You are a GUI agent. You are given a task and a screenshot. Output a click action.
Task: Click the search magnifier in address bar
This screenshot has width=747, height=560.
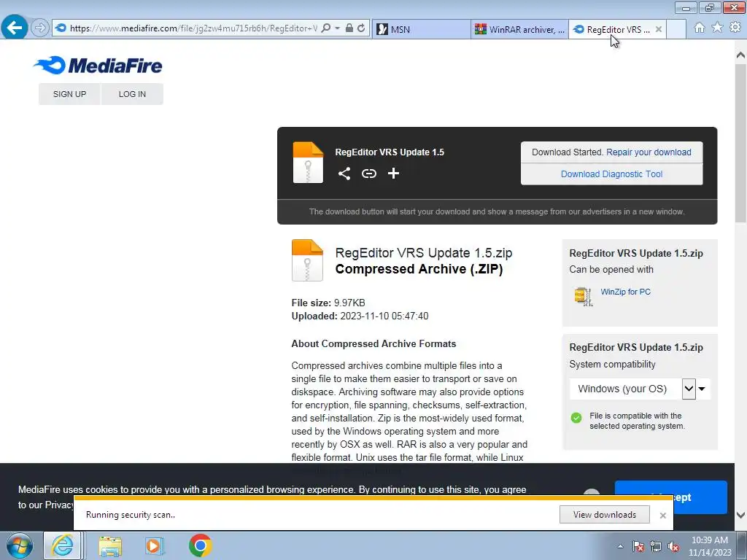326,28
